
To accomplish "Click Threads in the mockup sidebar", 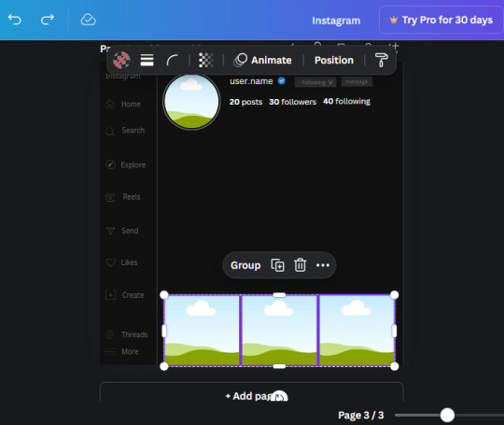I will pos(134,334).
